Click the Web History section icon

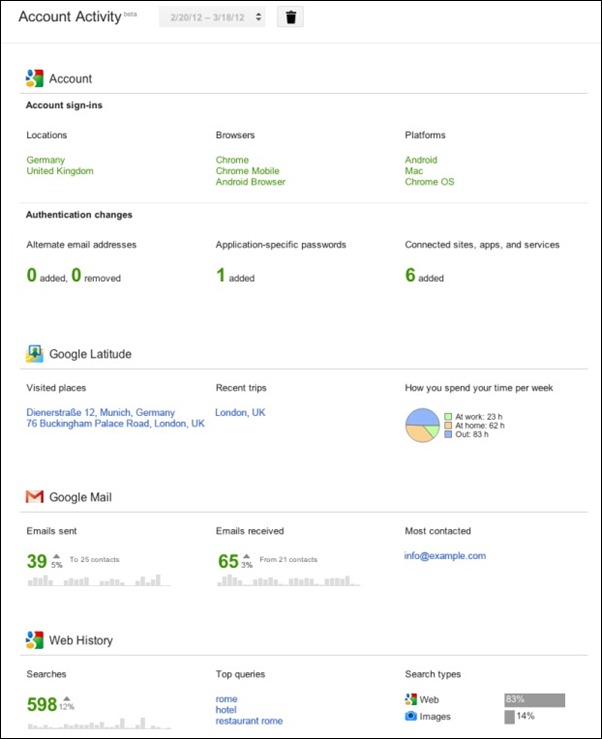coord(35,640)
